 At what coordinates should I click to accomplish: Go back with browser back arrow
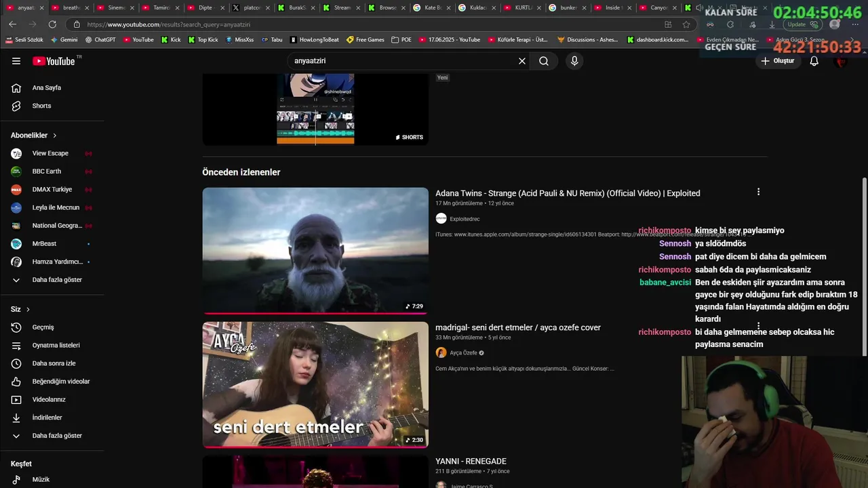click(12, 24)
